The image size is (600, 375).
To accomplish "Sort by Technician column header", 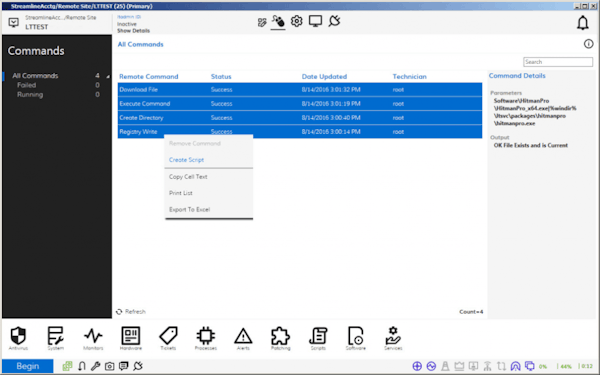I will click(409, 77).
